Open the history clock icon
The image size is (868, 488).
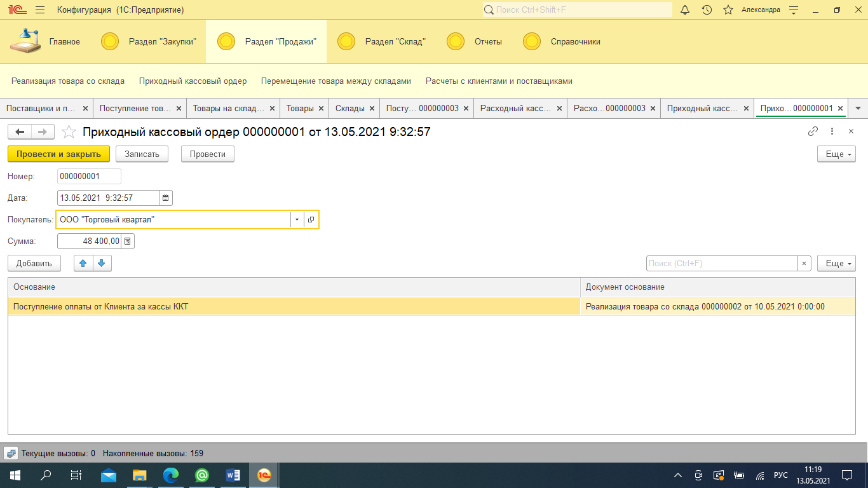707,10
